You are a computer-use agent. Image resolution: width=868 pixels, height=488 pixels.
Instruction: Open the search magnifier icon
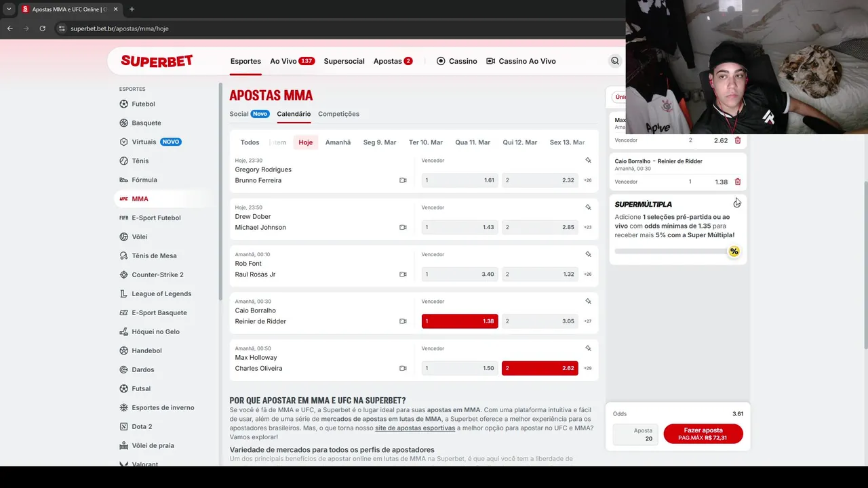tap(615, 61)
